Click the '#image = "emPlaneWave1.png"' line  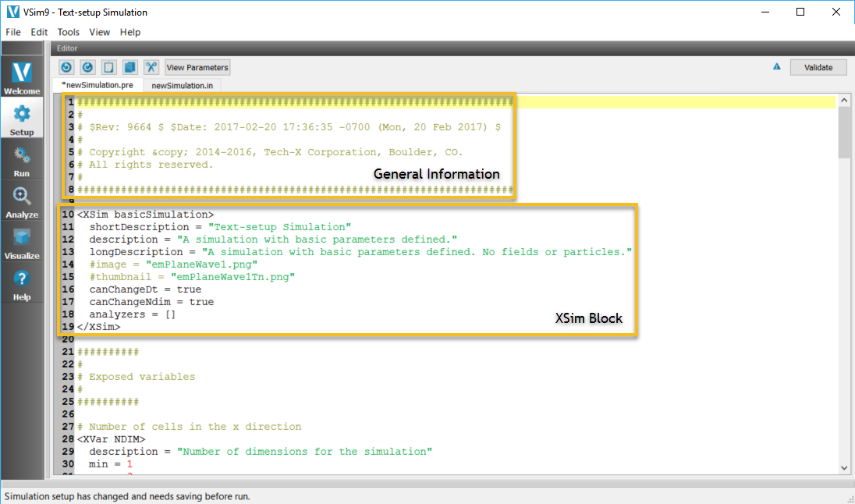(x=173, y=264)
